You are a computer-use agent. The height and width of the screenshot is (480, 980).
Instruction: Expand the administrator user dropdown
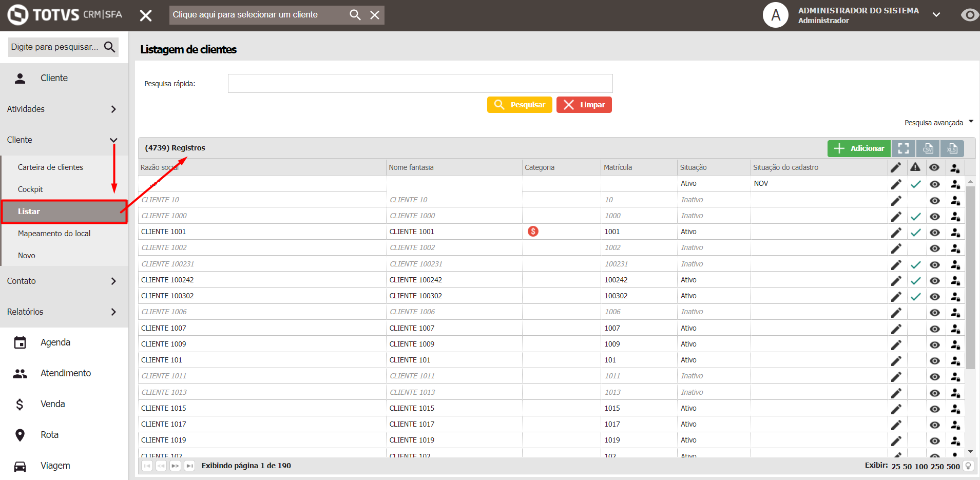tap(936, 15)
